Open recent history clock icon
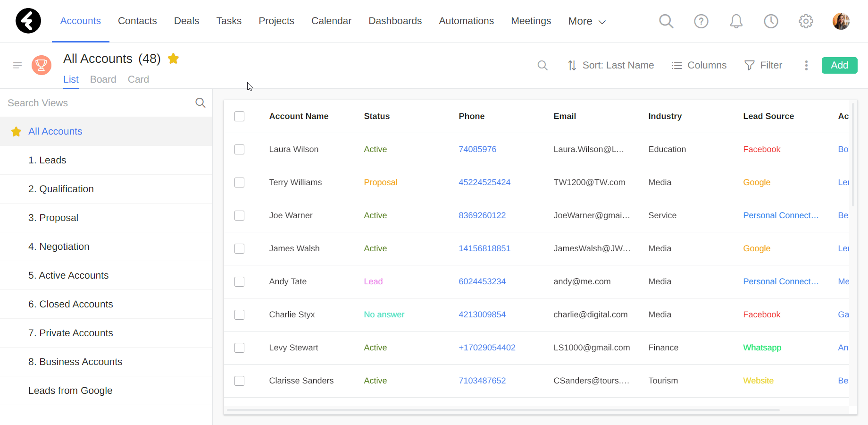868x425 pixels. point(771,21)
